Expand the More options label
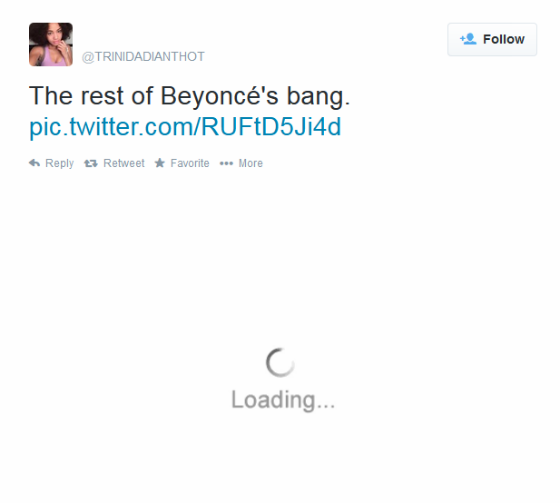560x503 pixels. [251, 163]
